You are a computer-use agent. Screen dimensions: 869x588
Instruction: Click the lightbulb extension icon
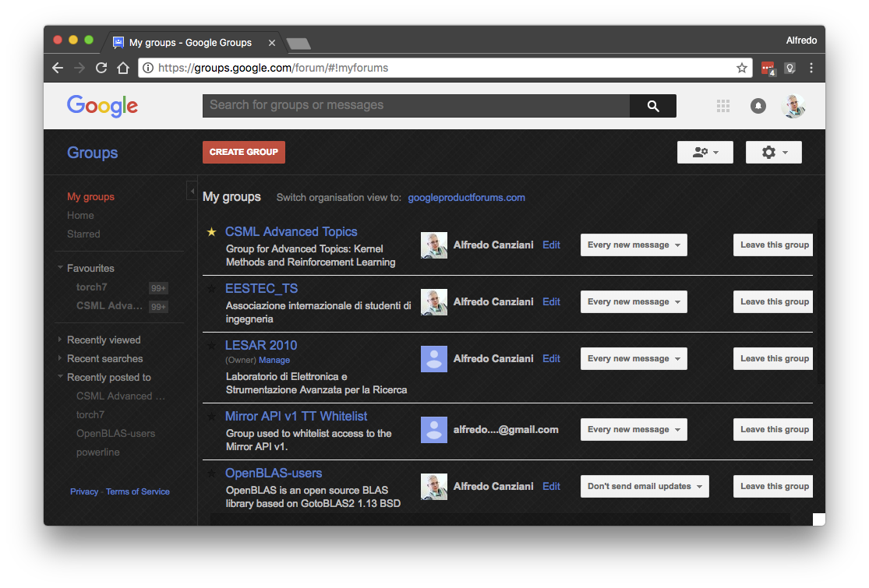[790, 68]
